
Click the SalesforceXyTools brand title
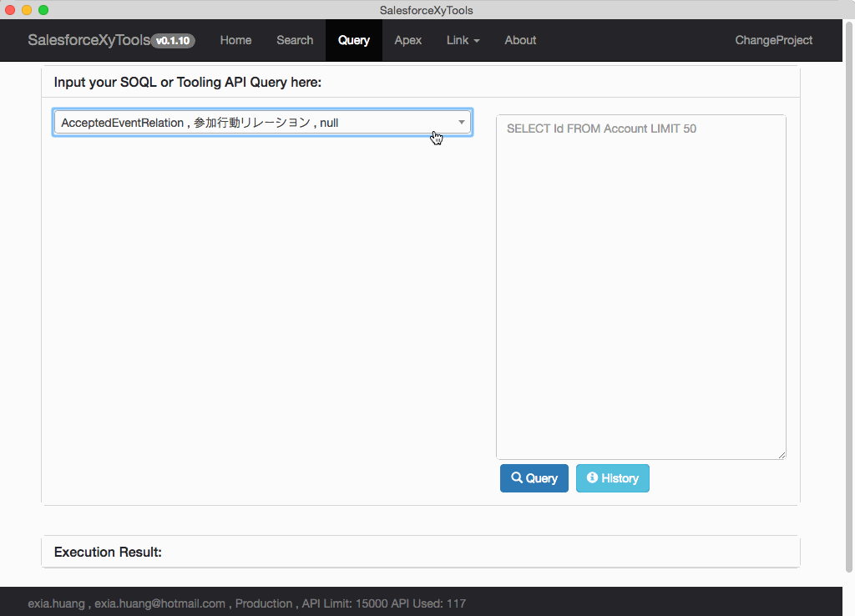point(89,40)
